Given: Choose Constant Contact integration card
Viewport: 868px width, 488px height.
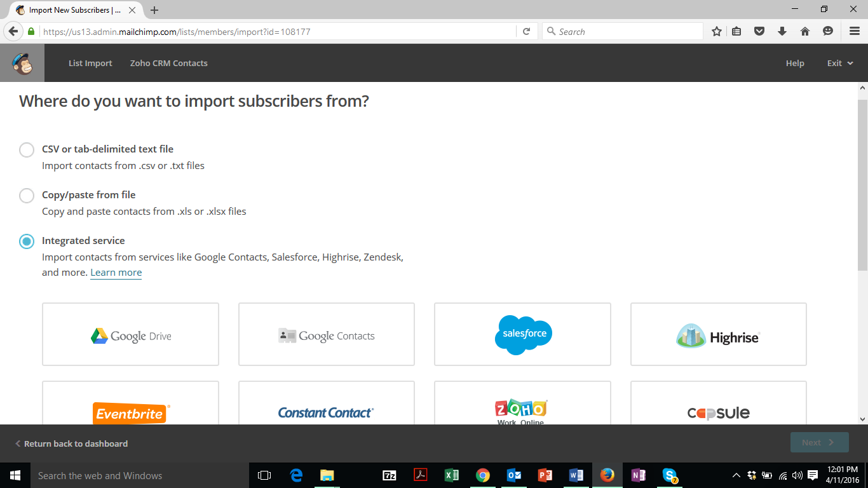Looking at the screenshot, I should click(x=327, y=403).
